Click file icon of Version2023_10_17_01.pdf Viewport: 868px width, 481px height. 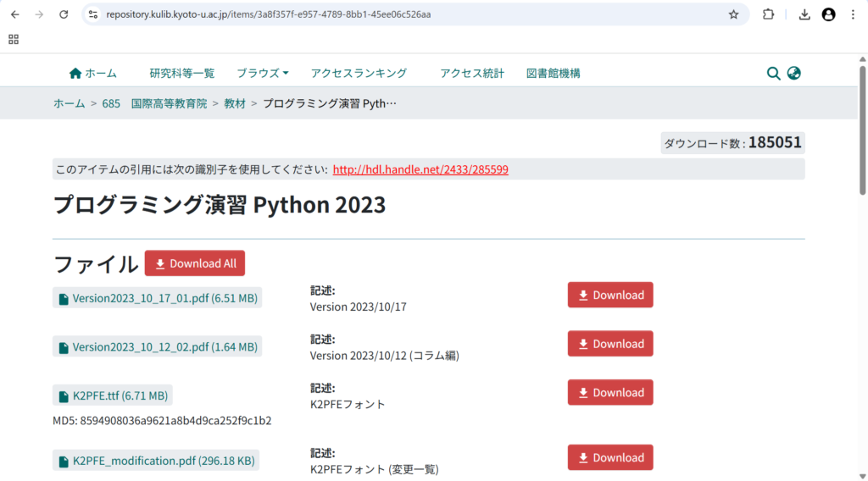coord(64,299)
